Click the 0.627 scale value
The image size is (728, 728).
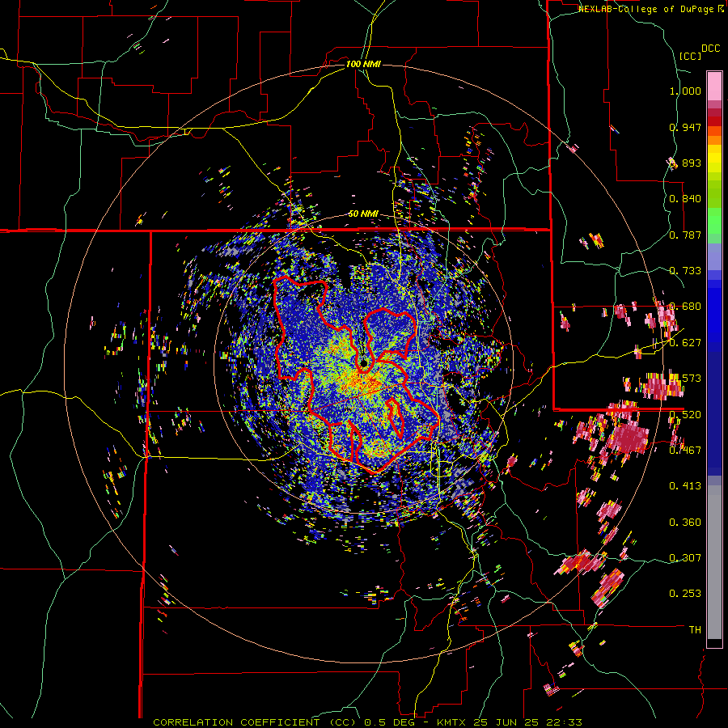(x=685, y=342)
